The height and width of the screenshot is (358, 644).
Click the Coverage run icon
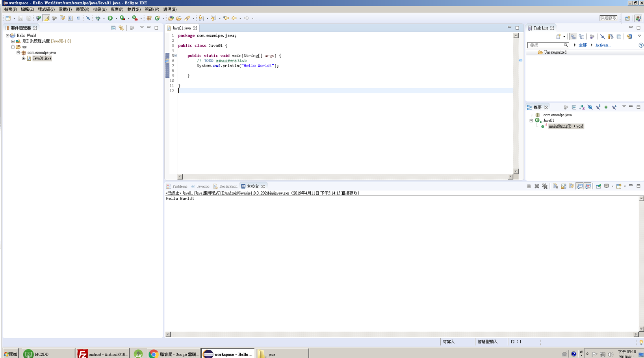pyautogui.click(x=122, y=18)
